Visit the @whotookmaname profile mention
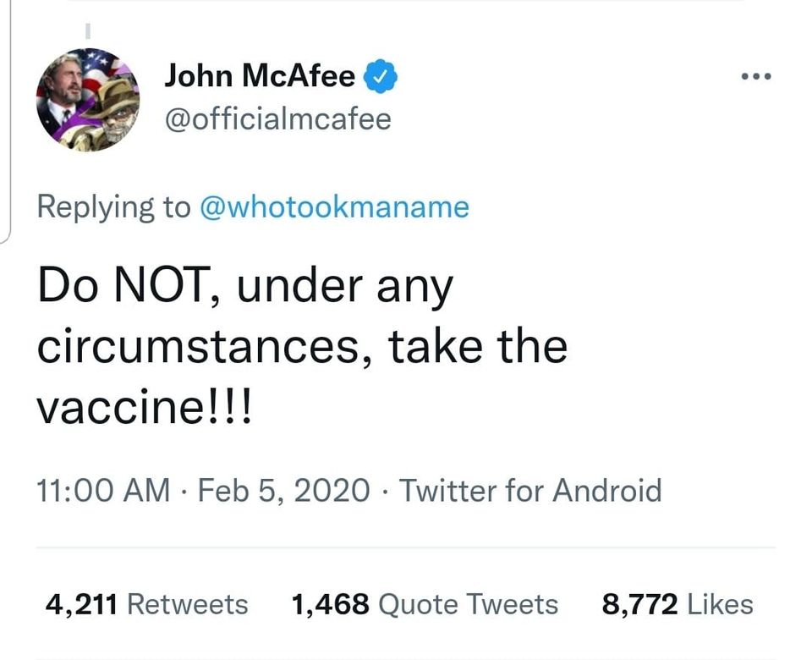The width and height of the screenshot is (812, 660). (333, 206)
